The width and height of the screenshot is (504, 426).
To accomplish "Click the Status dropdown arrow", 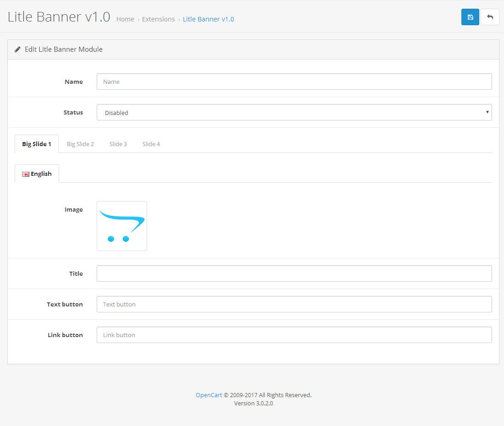I will [487, 112].
